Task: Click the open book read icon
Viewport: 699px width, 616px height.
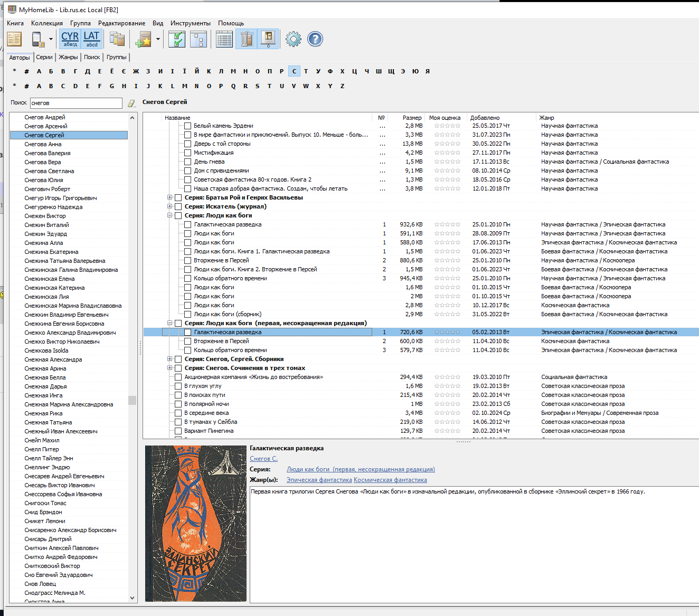Action: point(14,39)
